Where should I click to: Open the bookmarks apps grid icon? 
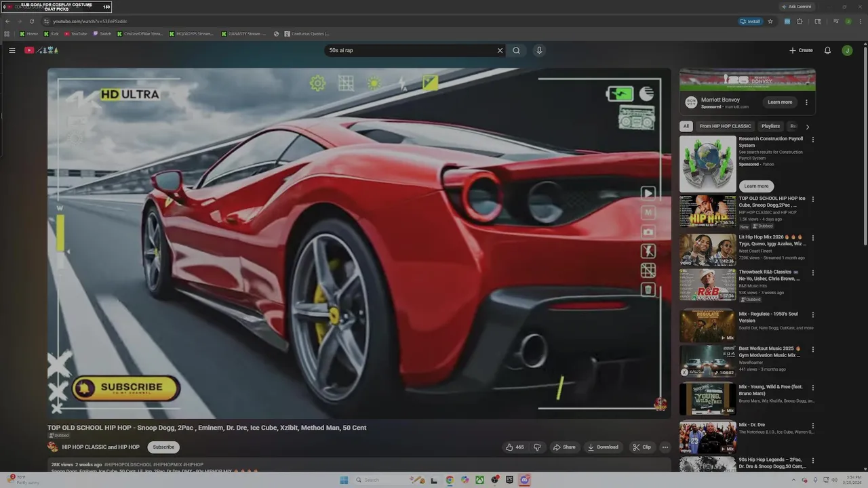tap(7, 33)
